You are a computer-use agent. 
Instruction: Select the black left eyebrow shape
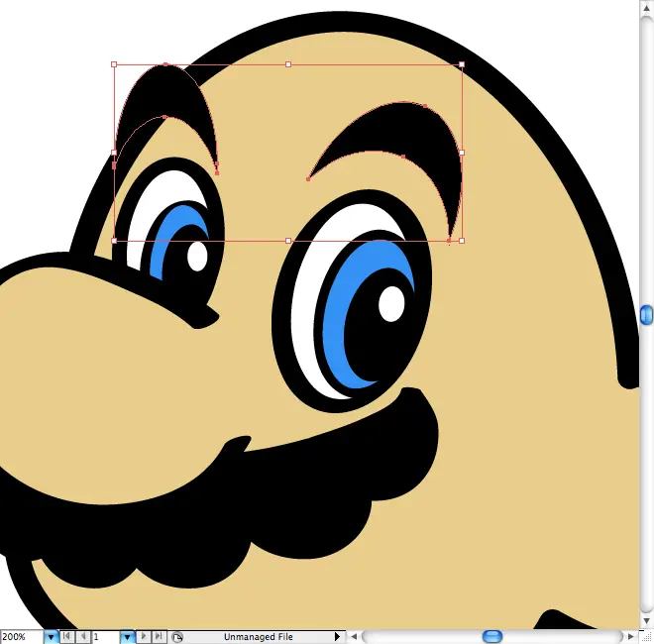166,94
